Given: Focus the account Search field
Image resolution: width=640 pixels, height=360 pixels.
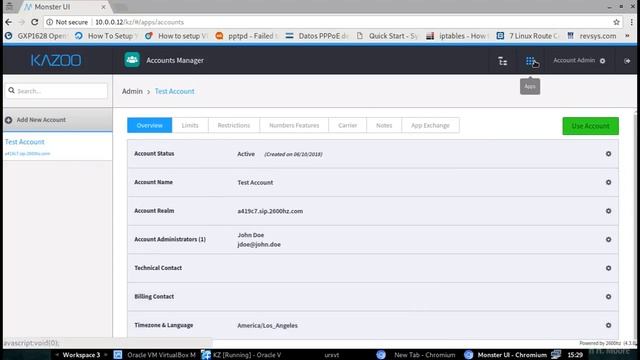Looking at the screenshot, I should 57,91.
